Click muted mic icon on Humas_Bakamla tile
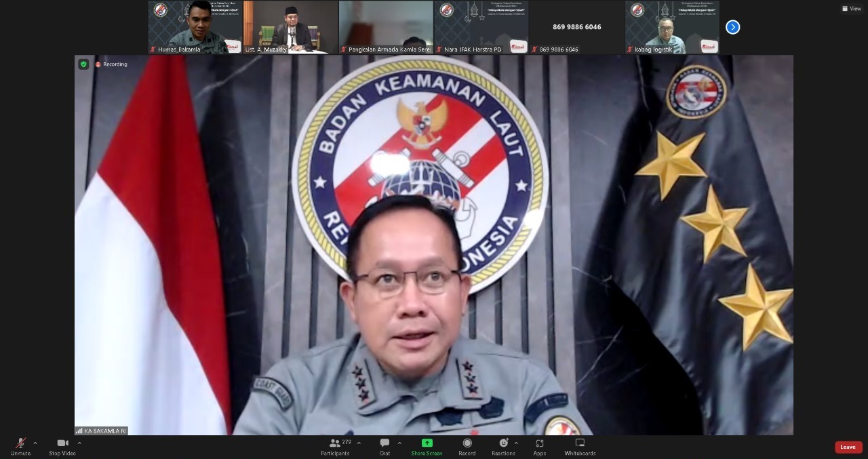Screen dimensions: 868x459 pyautogui.click(x=153, y=49)
